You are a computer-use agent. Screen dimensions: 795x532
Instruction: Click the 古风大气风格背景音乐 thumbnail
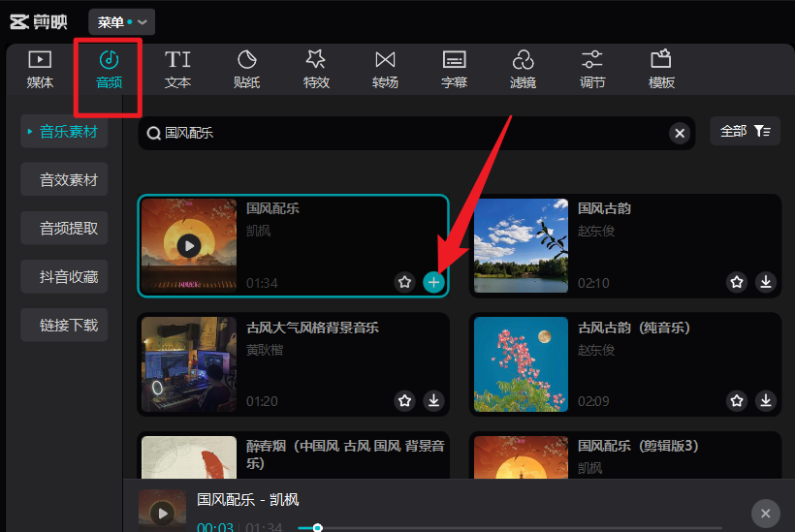click(x=189, y=364)
